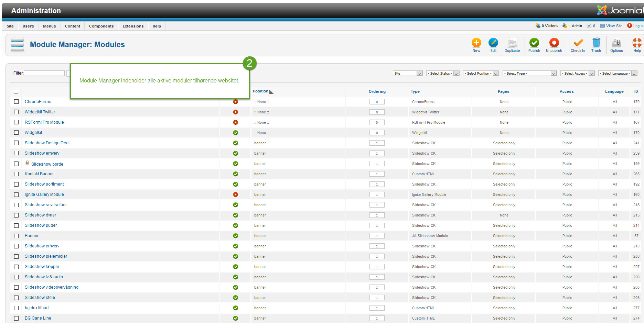Click the New module toolbar icon
644x323 pixels.
476,43
